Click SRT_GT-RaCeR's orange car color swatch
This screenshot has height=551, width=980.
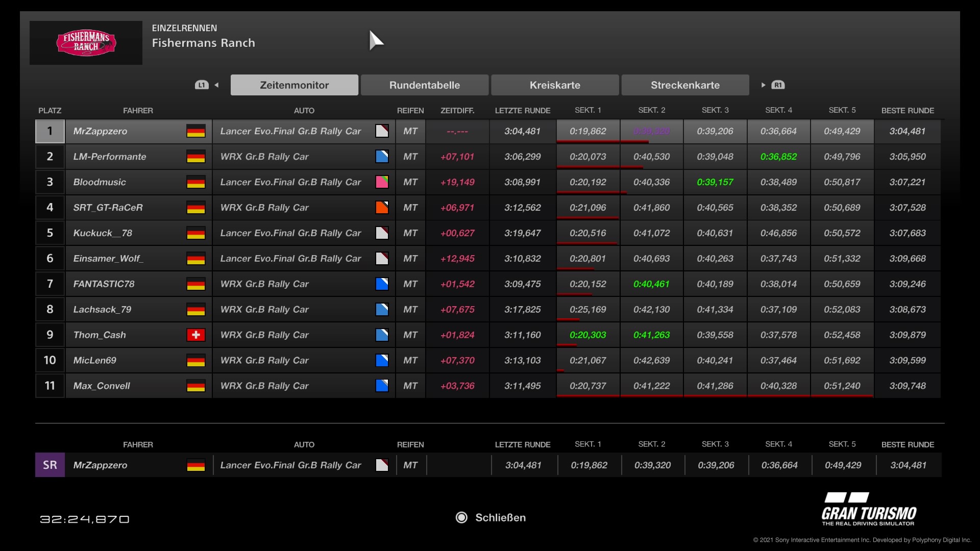point(382,208)
